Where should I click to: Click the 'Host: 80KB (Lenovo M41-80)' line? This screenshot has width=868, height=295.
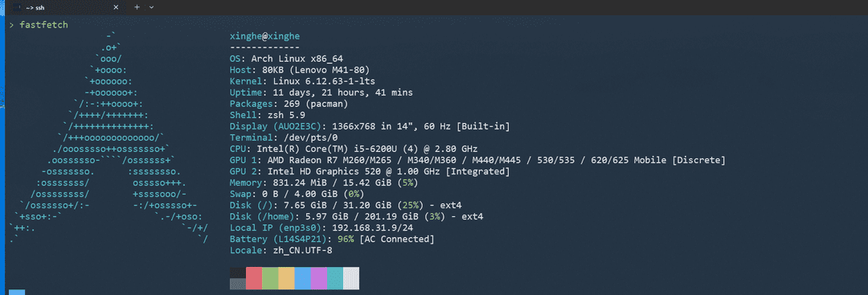pos(300,70)
